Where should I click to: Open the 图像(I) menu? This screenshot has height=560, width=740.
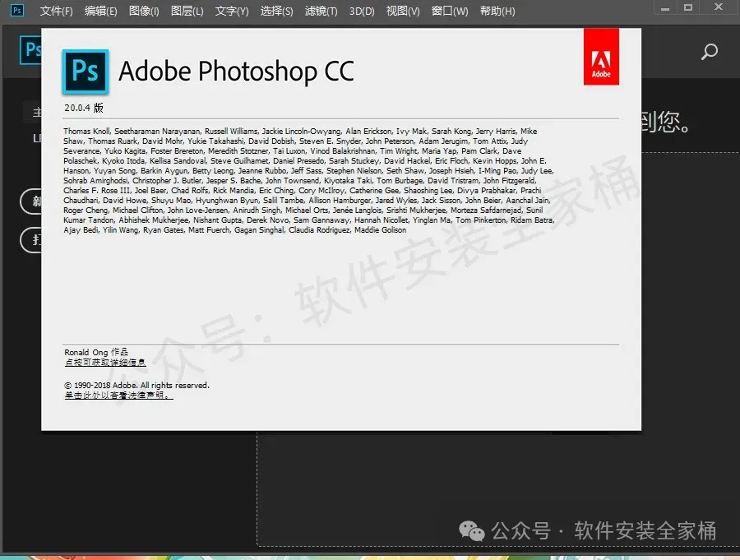point(144,11)
